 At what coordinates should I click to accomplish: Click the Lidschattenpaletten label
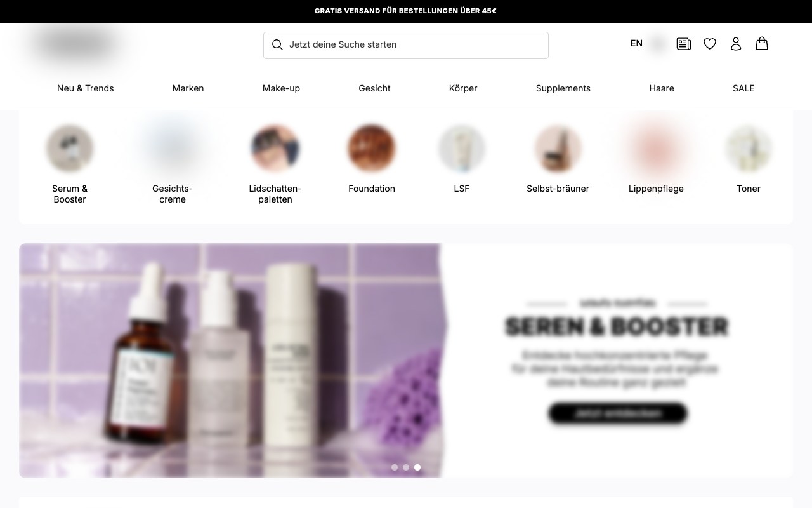275,194
